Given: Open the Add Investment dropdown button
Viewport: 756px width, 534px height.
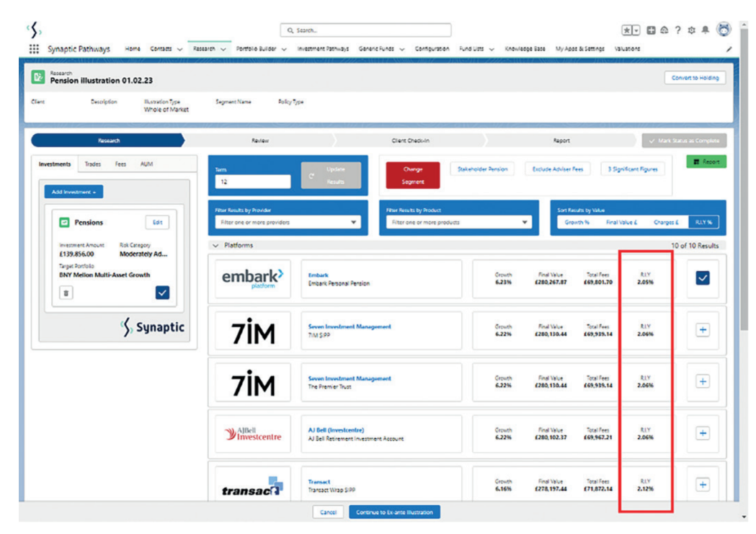Looking at the screenshot, I should click(74, 192).
